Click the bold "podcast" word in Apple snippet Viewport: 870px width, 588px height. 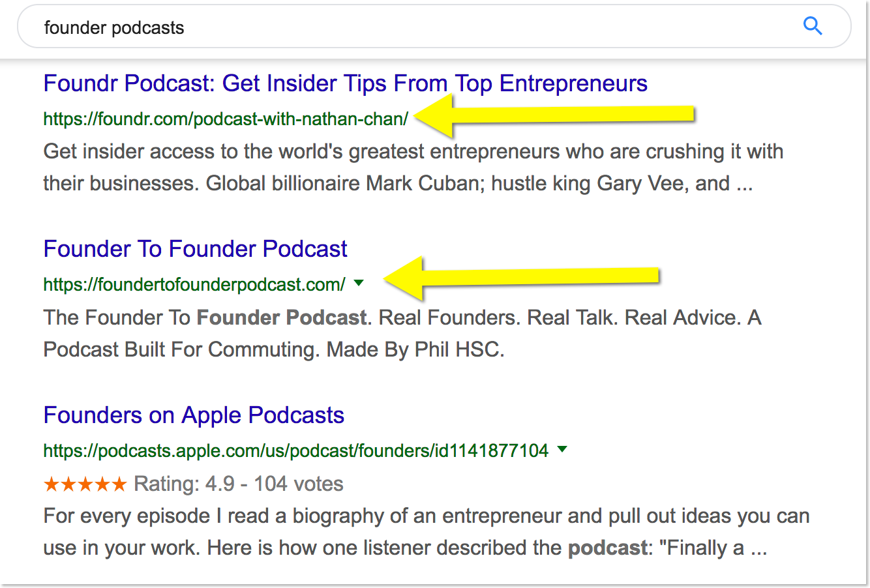(x=607, y=548)
